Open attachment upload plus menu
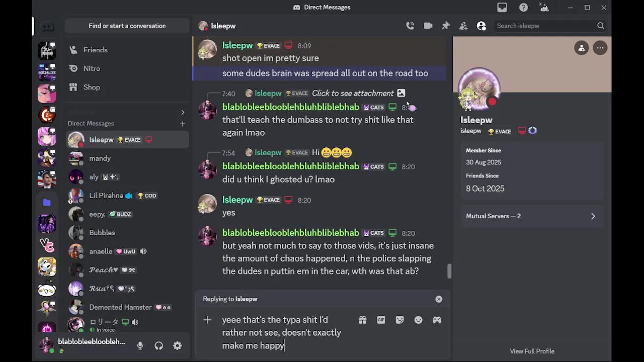This screenshot has height=362, width=644. pos(207,320)
